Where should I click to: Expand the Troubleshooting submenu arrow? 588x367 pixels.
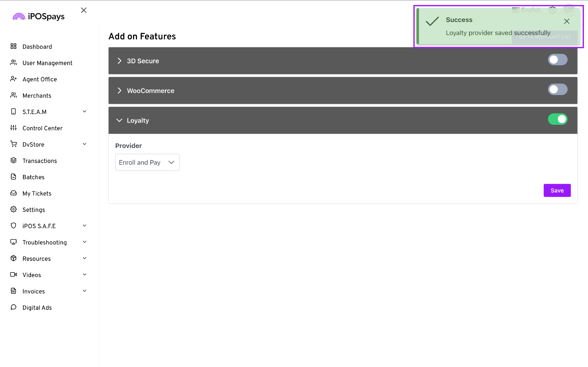click(85, 242)
